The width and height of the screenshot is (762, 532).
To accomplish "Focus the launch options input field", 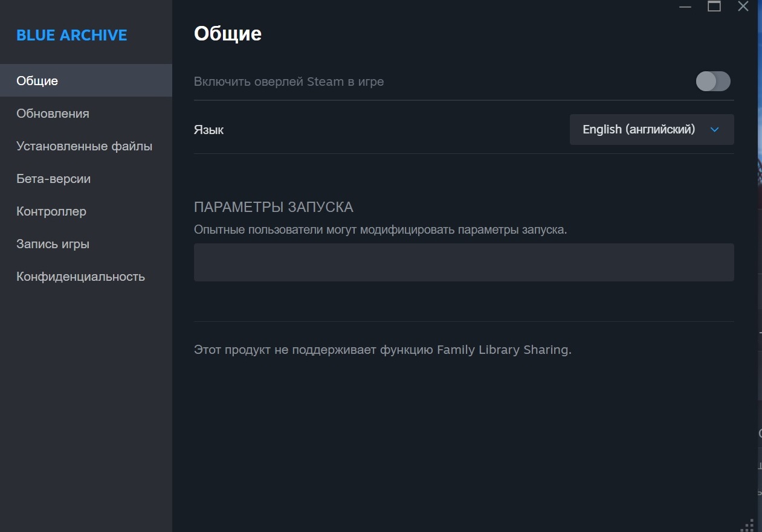I will (463, 262).
